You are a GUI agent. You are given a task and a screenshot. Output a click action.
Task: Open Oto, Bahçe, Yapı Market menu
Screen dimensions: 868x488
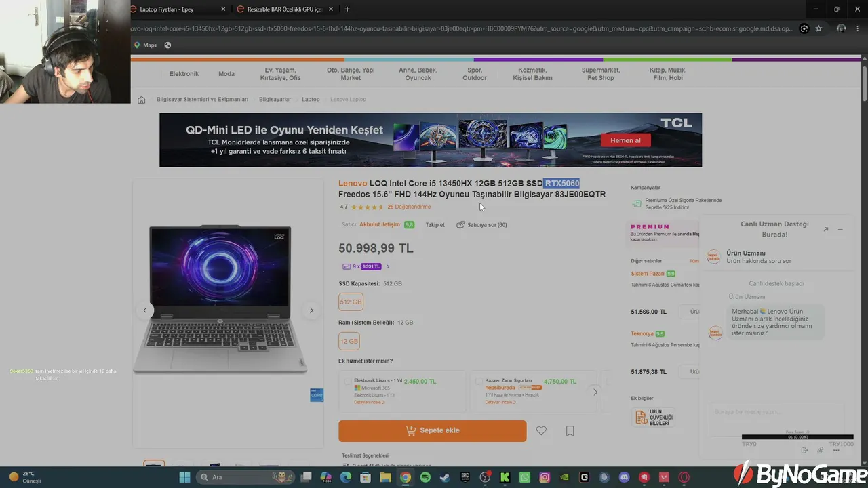point(351,74)
